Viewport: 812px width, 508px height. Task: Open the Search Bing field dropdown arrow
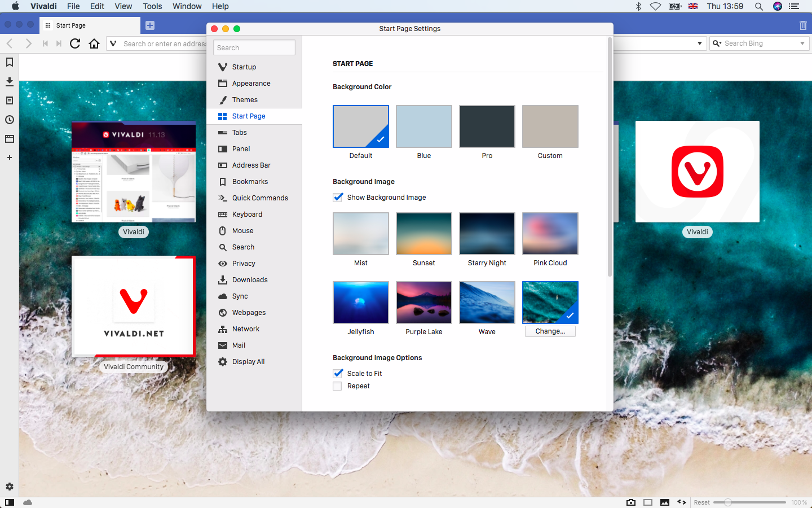point(802,43)
